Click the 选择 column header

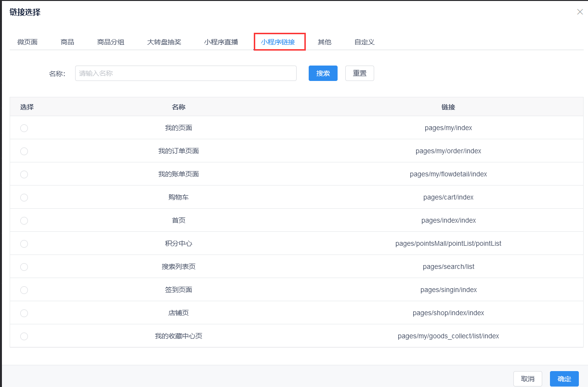coord(27,107)
